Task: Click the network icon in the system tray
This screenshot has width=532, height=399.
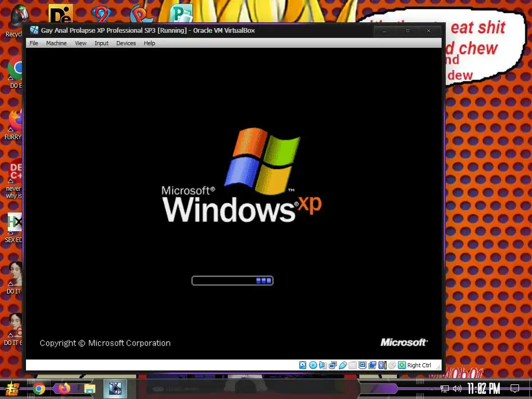Action: point(445,389)
